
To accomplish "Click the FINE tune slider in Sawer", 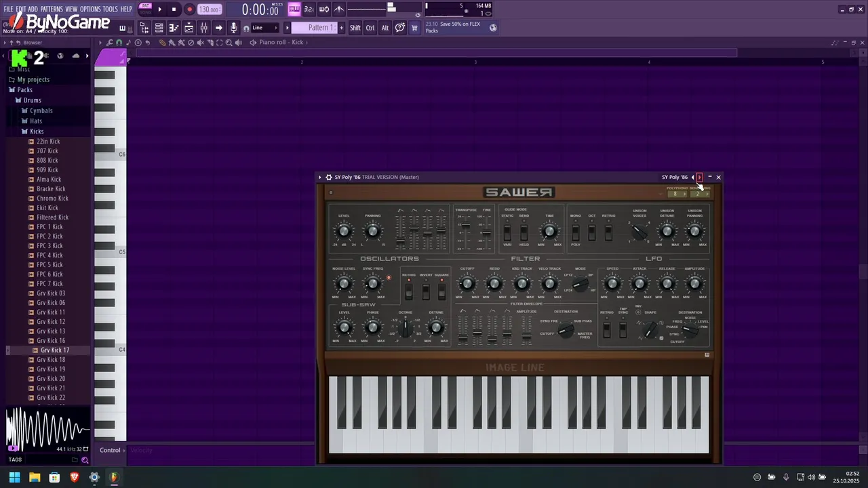I will [x=486, y=232].
